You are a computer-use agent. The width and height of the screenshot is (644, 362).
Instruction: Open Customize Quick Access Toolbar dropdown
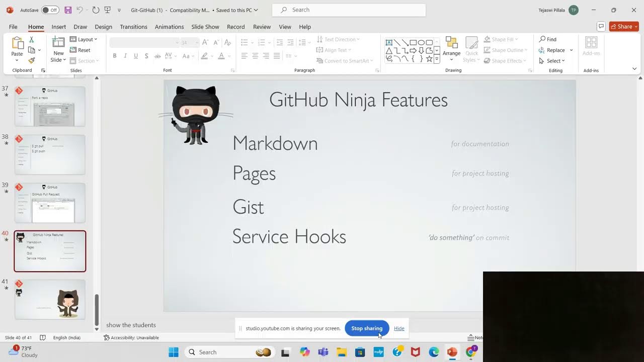119,10
